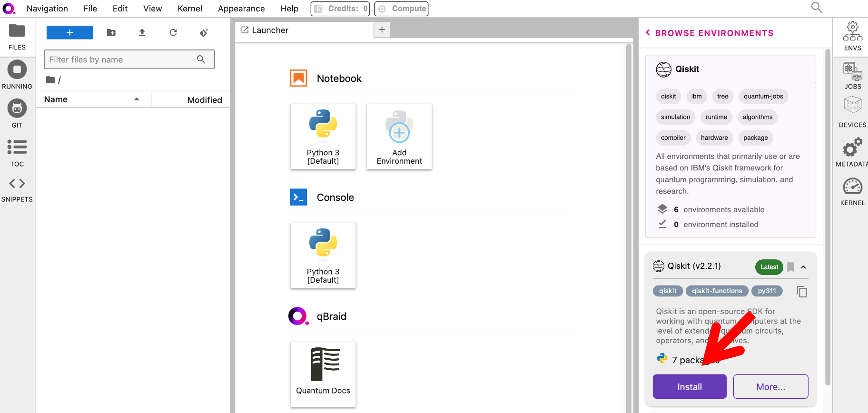The image size is (868, 413).
Task: Install the Qiskit (v2.2.1) environment
Action: point(690,386)
